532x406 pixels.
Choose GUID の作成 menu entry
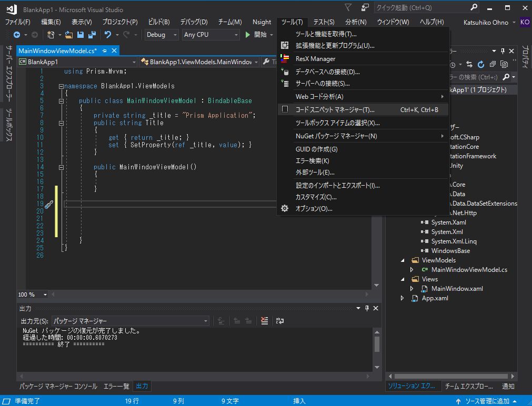[x=363, y=149]
